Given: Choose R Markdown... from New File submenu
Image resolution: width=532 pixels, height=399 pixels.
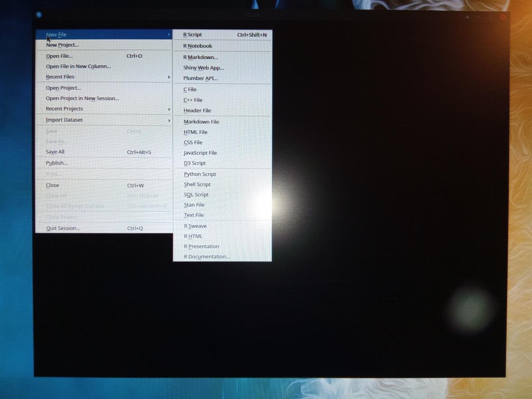Looking at the screenshot, I should coord(200,57).
